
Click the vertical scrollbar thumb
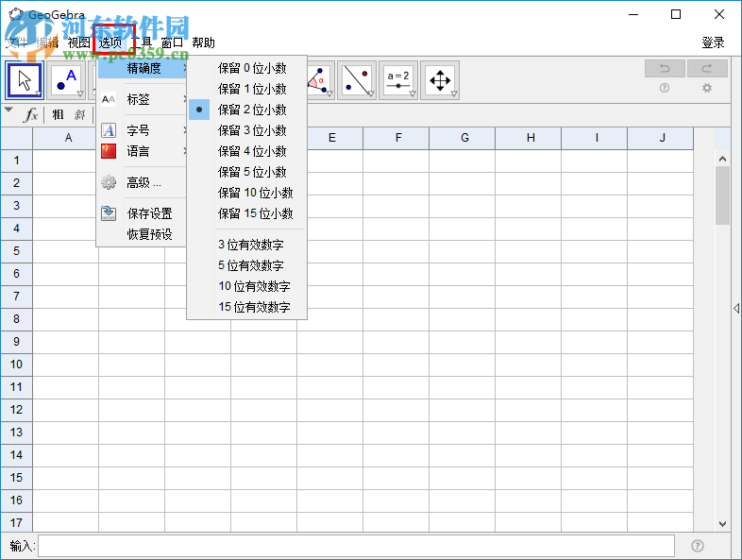(722, 195)
